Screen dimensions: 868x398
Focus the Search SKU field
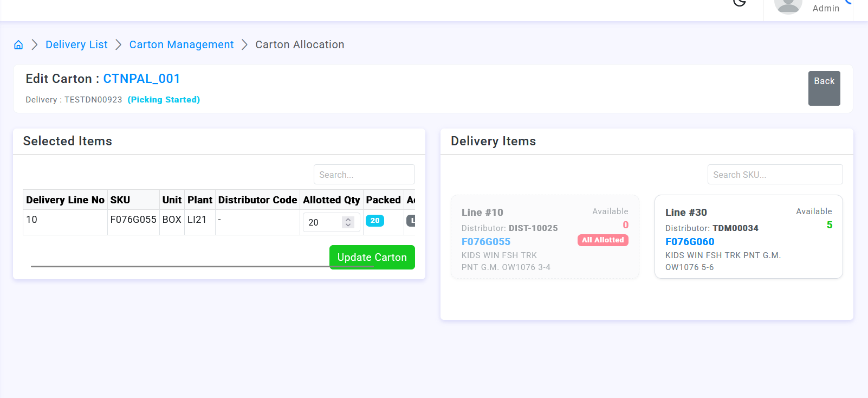(775, 175)
